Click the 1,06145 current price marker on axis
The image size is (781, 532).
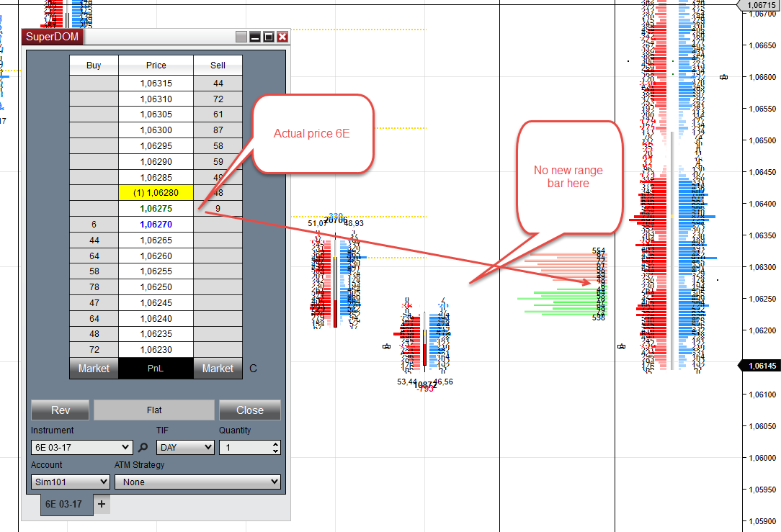click(x=759, y=366)
